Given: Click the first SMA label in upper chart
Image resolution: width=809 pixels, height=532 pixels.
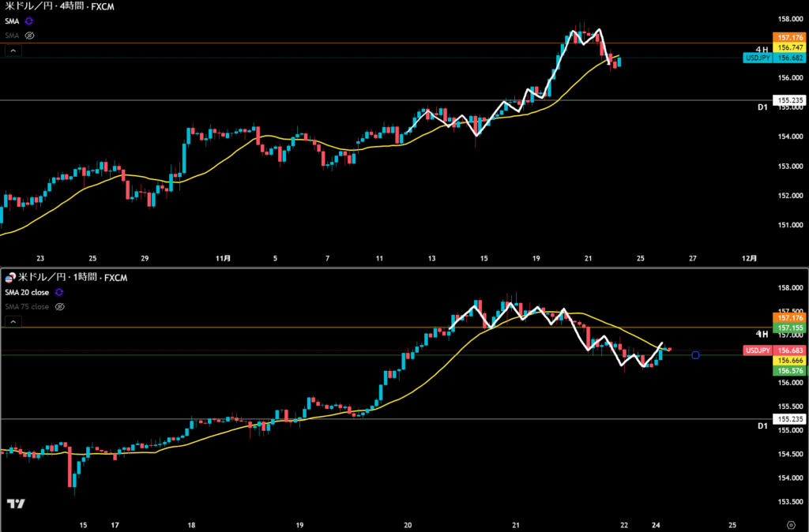Looking at the screenshot, I should tap(12, 21).
